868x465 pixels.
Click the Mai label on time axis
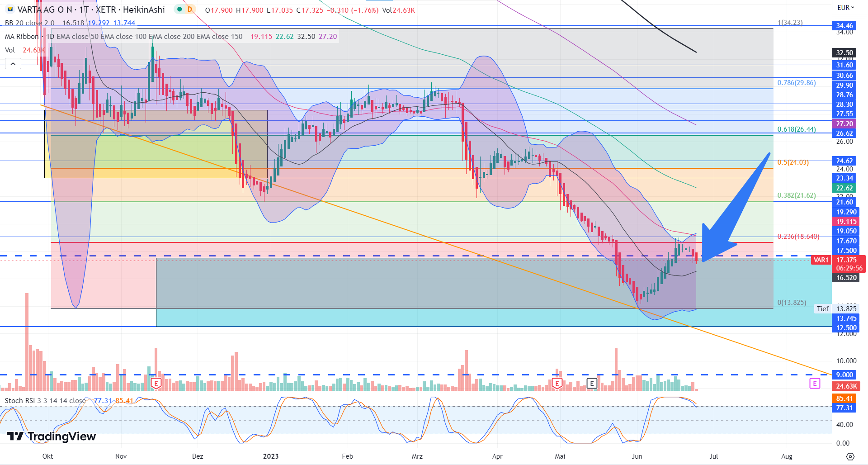tap(560, 456)
